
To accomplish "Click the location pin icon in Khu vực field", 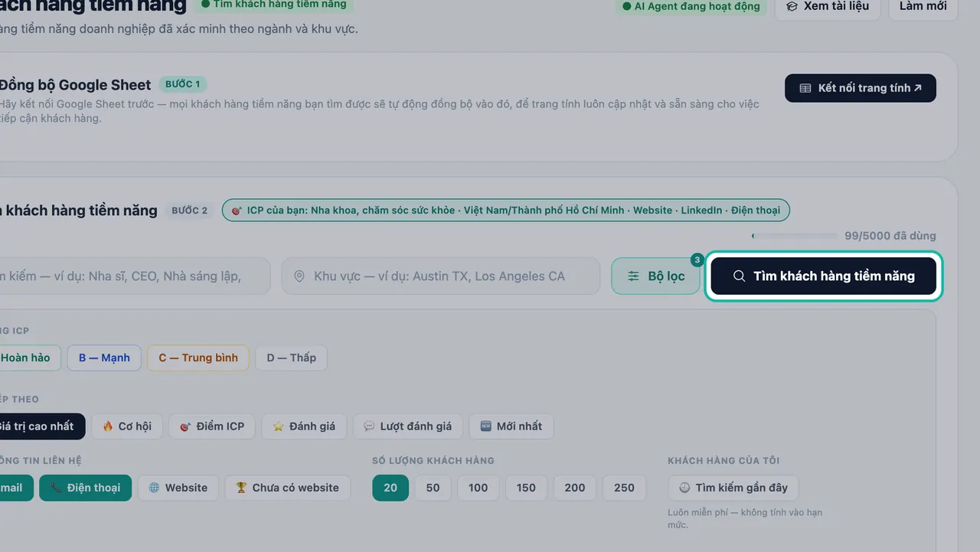I will coord(299,276).
